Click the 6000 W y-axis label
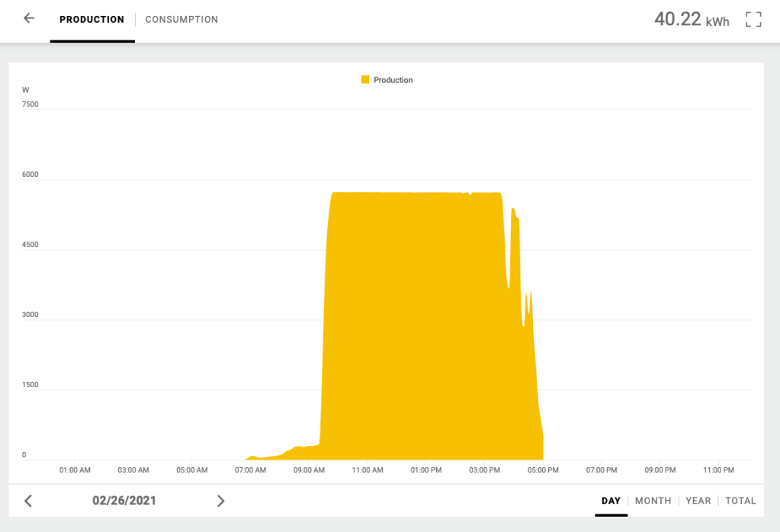780x532 pixels. [x=30, y=175]
